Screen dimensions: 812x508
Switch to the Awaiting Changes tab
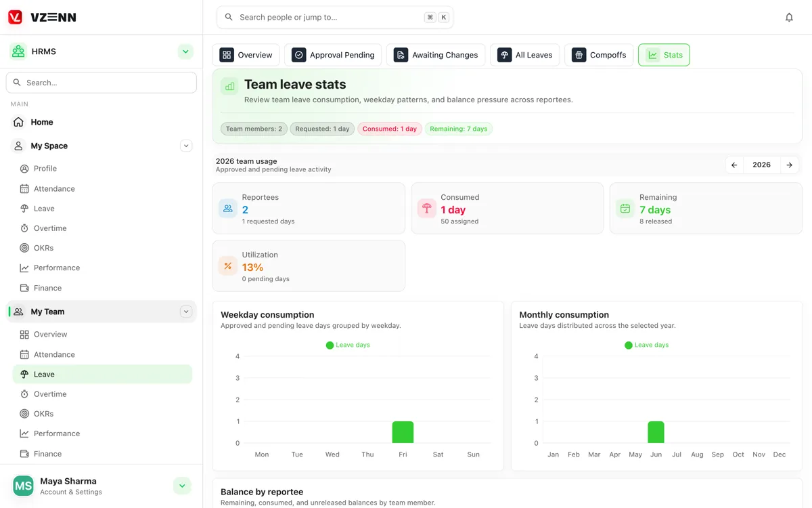436,55
